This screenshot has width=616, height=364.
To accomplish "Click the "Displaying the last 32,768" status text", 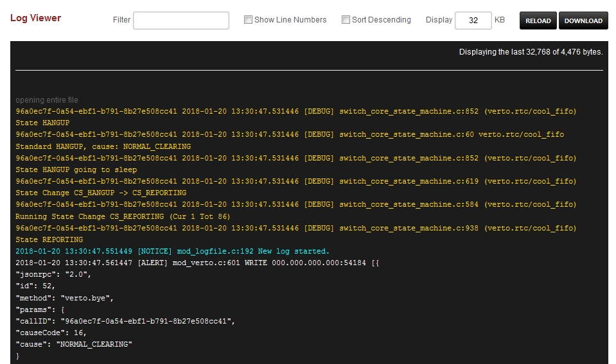I will click(531, 52).
